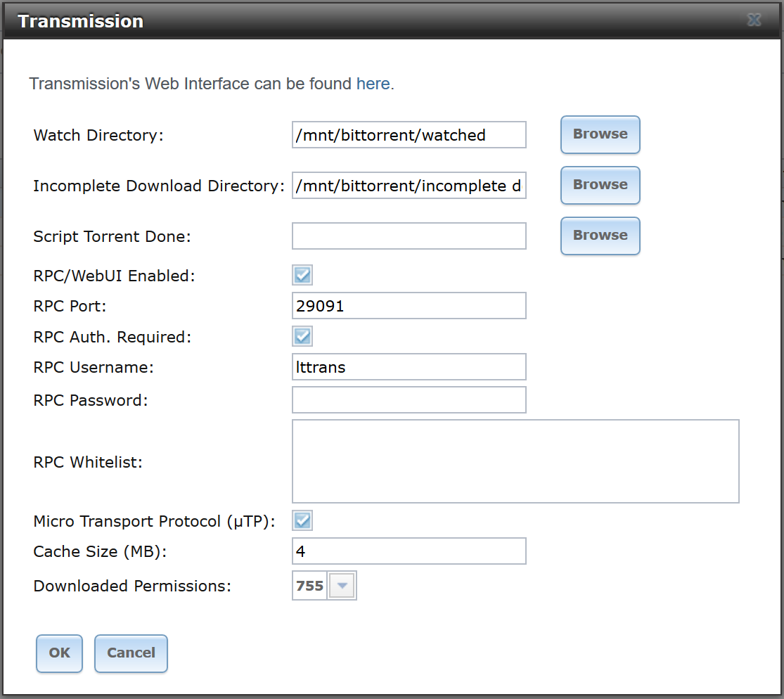Image resolution: width=784 pixels, height=699 pixels.
Task: Browse for Incomplete Download Directory
Action: (600, 185)
